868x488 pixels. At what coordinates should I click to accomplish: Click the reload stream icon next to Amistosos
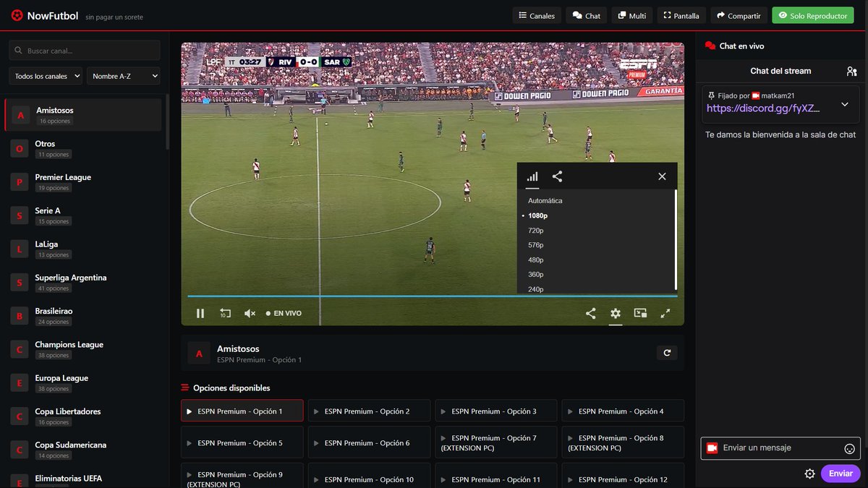(666, 352)
